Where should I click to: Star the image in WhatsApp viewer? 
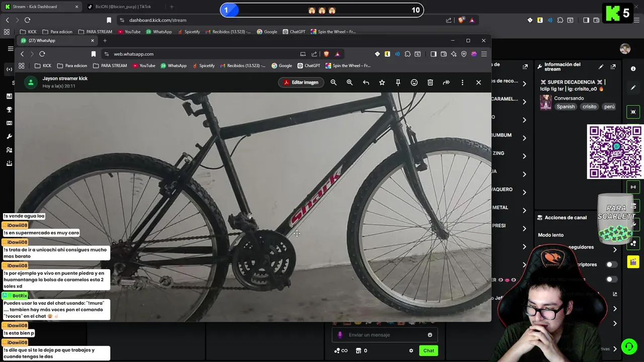tap(382, 82)
